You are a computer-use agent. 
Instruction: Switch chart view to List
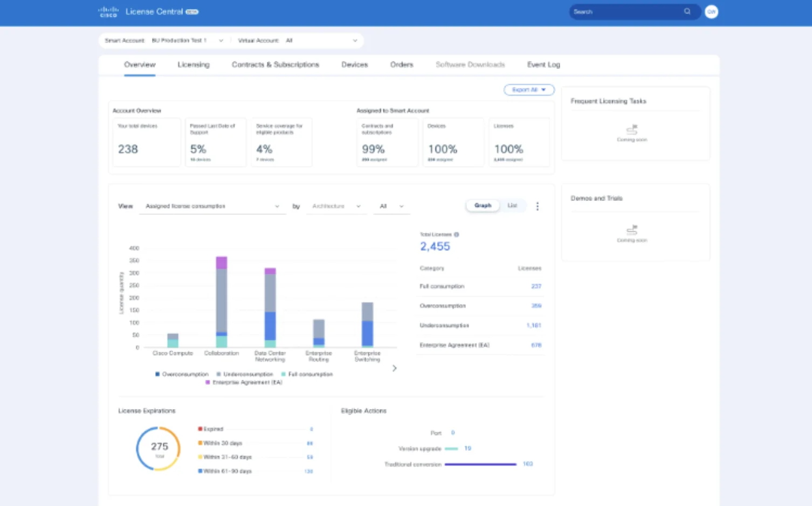[512, 205]
